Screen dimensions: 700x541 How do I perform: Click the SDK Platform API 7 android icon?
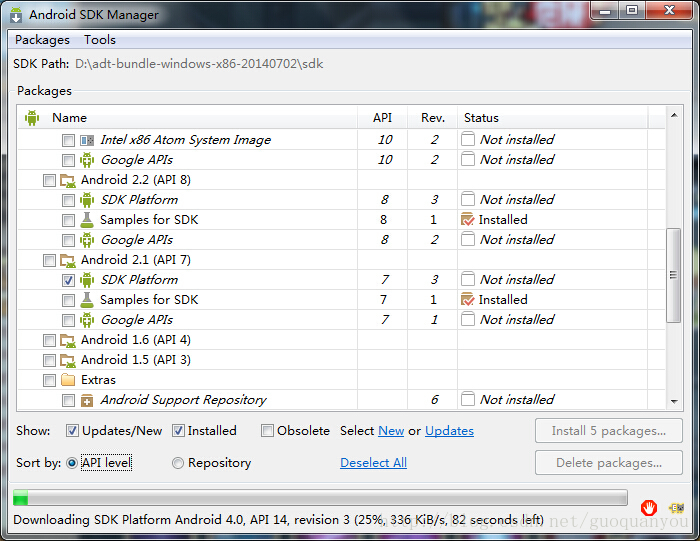point(87,280)
